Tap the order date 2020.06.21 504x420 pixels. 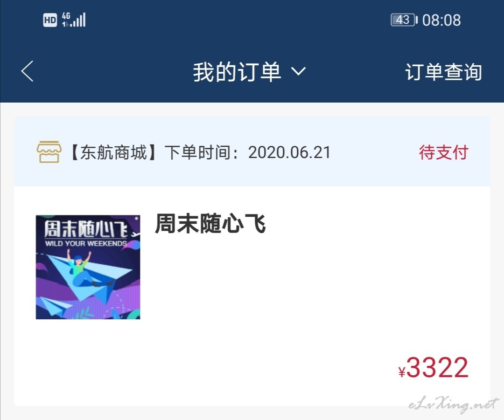click(x=289, y=152)
